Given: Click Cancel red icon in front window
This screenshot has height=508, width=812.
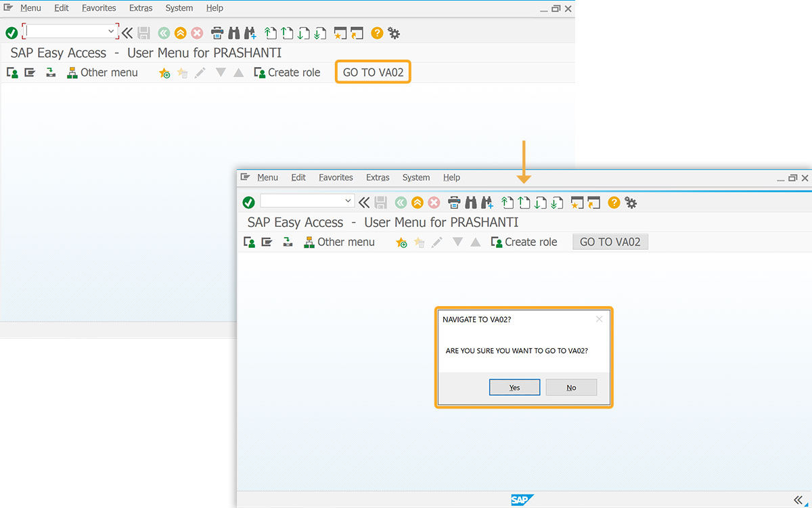Looking at the screenshot, I should click(x=434, y=202).
